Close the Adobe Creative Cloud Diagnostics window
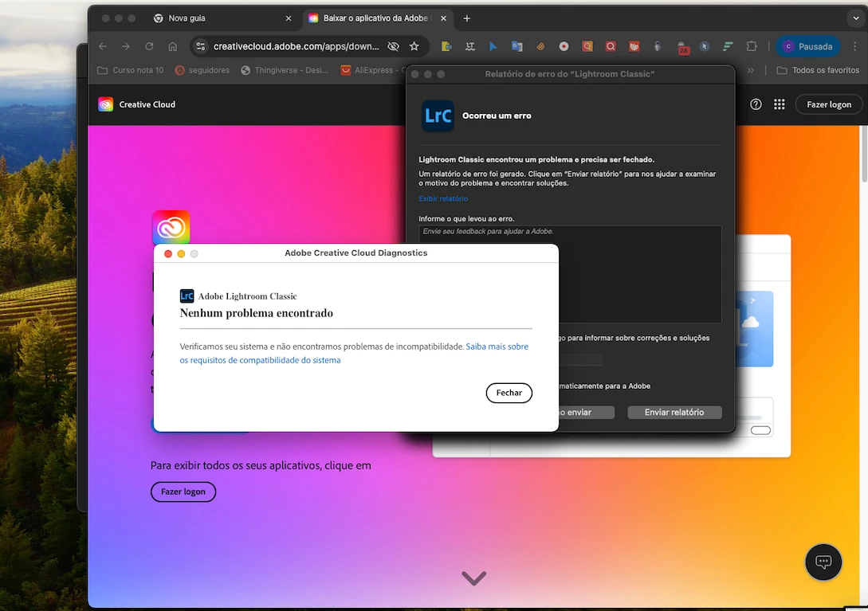This screenshot has height=611, width=868. 168,253
